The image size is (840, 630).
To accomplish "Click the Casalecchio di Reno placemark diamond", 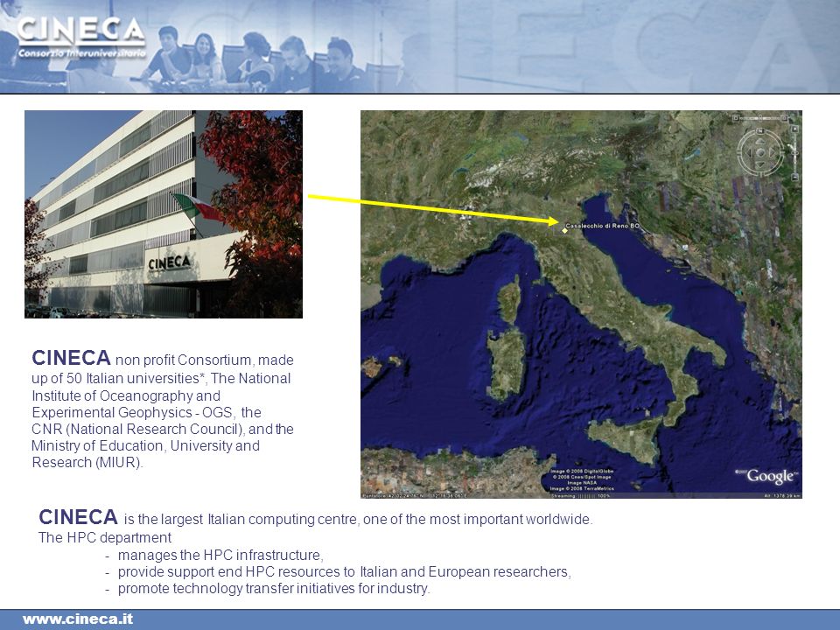I will tap(564, 230).
